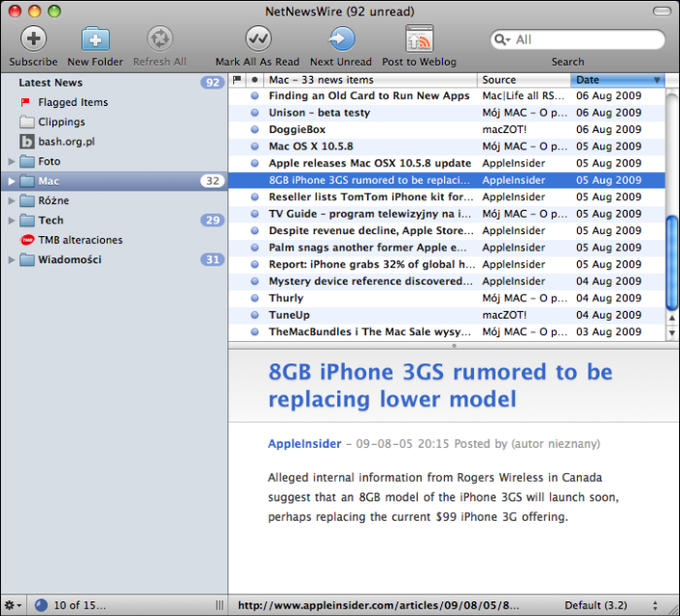Image resolution: width=680 pixels, height=616 pixels.
Task: Click the refresh progress indicator icon
Action: 41,605
